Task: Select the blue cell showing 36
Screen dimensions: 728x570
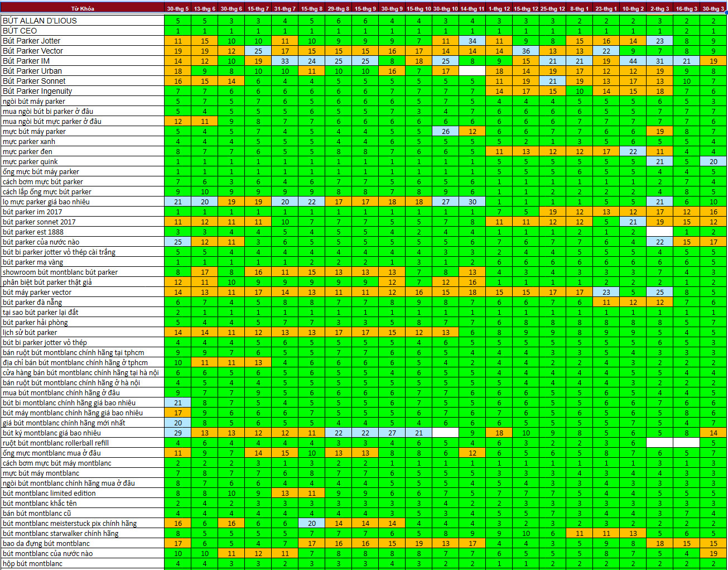Action: click(526, 51)
